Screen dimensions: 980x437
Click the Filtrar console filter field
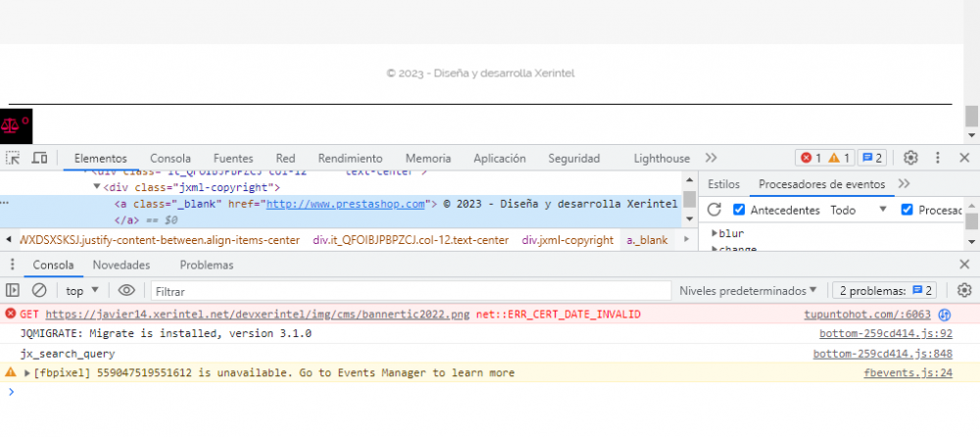point(411,291)
